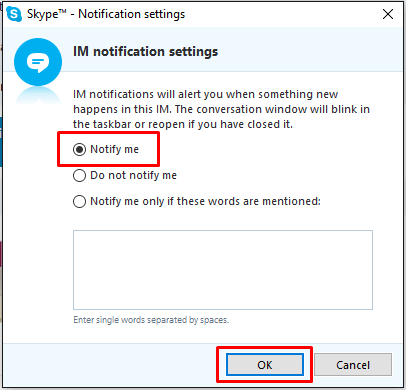
Task: Click the 'Skype™ - Notification settings' window title
Action: click(106, 14)
